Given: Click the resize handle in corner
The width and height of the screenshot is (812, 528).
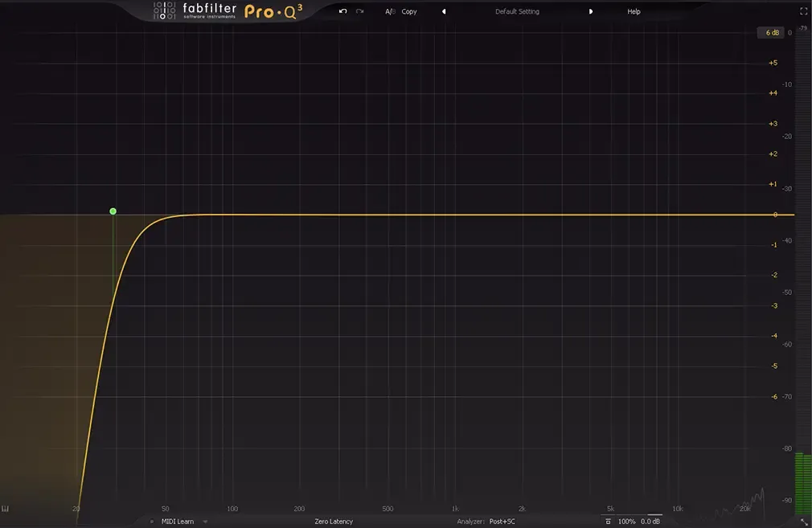Looking at the screenshot, I should tap(804, 522).
